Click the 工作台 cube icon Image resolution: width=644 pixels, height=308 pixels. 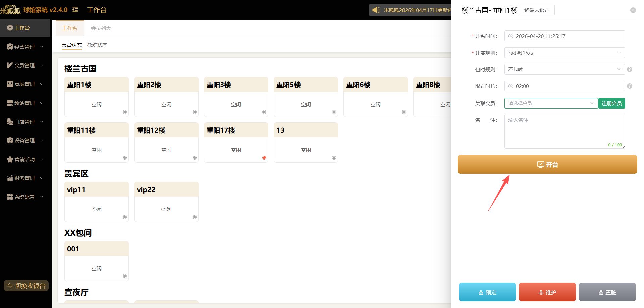[10, 28]
